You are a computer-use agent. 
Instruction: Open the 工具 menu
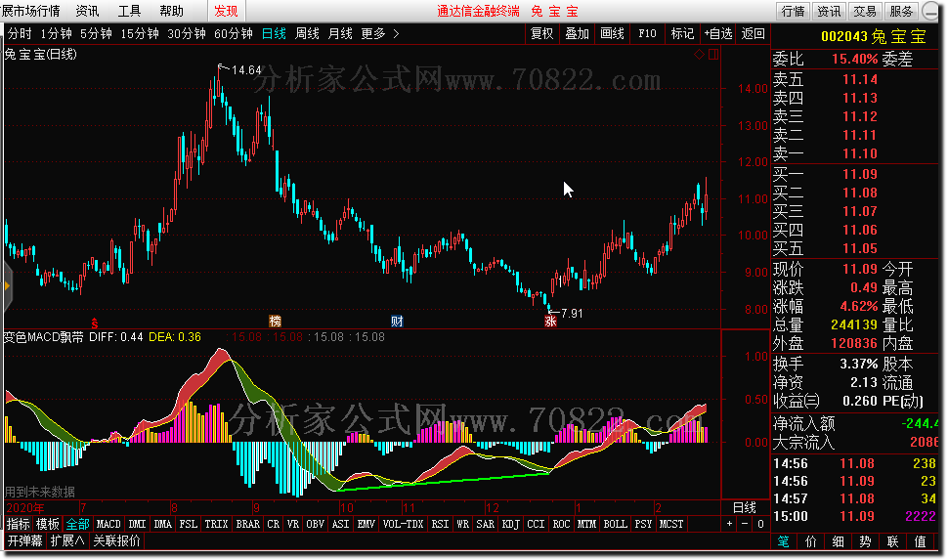pyautogui.click(x=129, y=11)
